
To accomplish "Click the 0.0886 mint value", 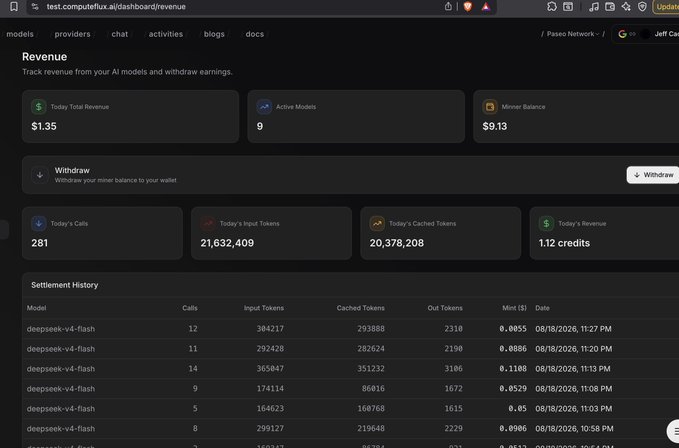I will 513,348.
